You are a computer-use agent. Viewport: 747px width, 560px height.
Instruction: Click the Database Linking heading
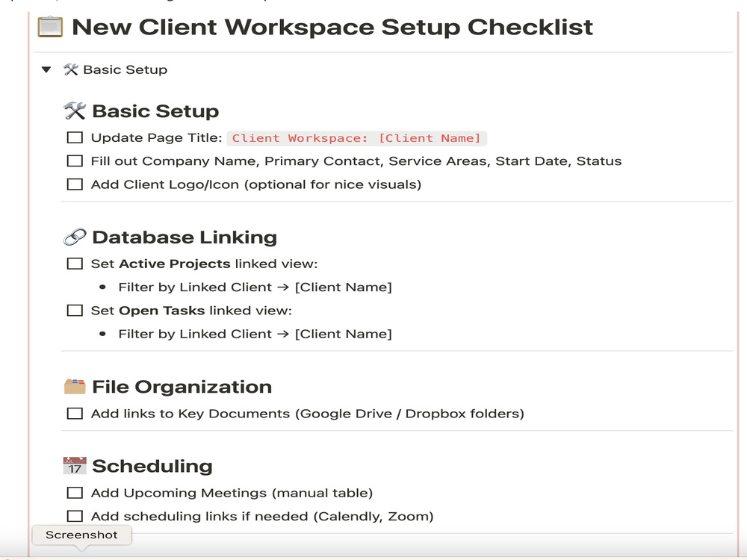[185, 237]
